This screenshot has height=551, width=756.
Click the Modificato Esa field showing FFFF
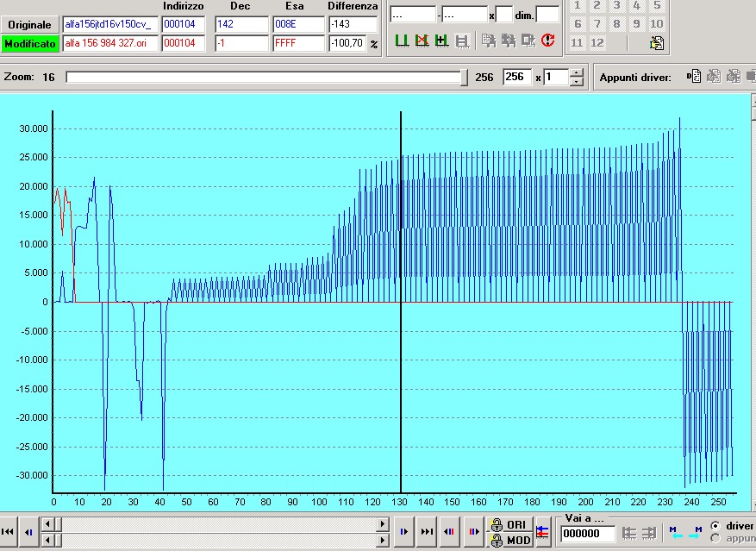coord(299,43)
